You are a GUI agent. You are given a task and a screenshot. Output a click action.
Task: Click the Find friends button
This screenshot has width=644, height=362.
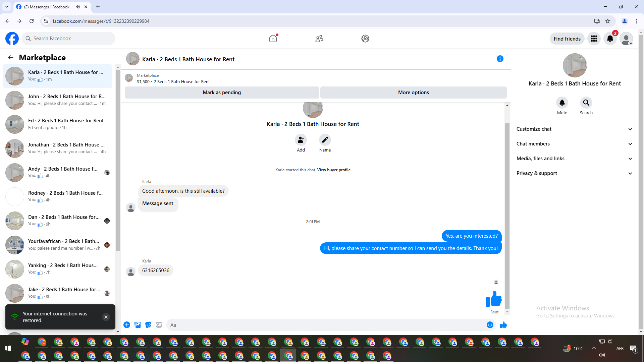(567, 39)
